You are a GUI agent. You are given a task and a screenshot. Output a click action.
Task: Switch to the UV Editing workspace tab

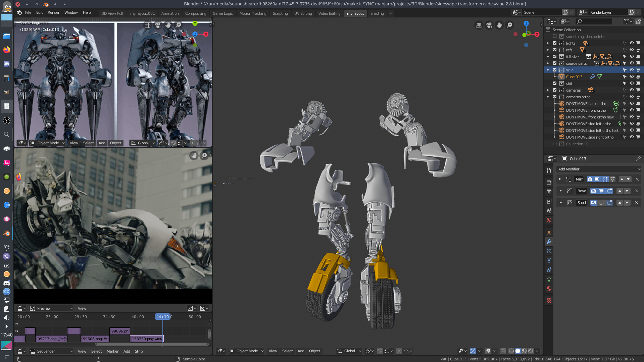point(303,13)
